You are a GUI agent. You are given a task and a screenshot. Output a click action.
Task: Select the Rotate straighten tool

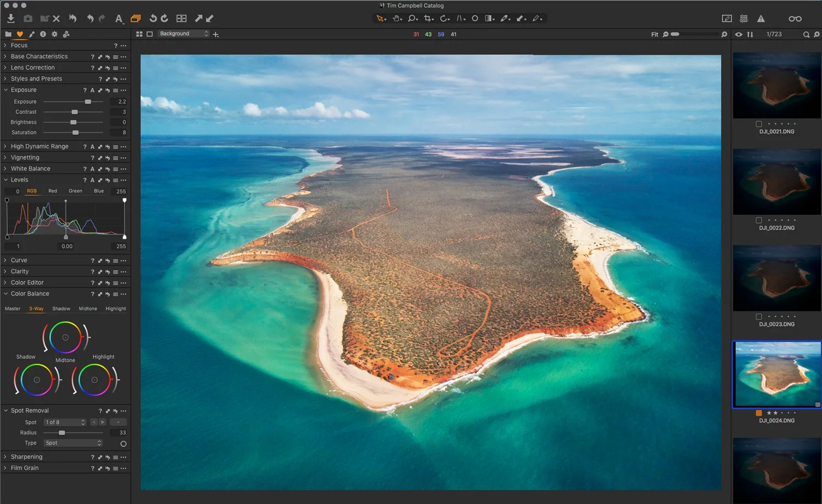tap(444, 19)
